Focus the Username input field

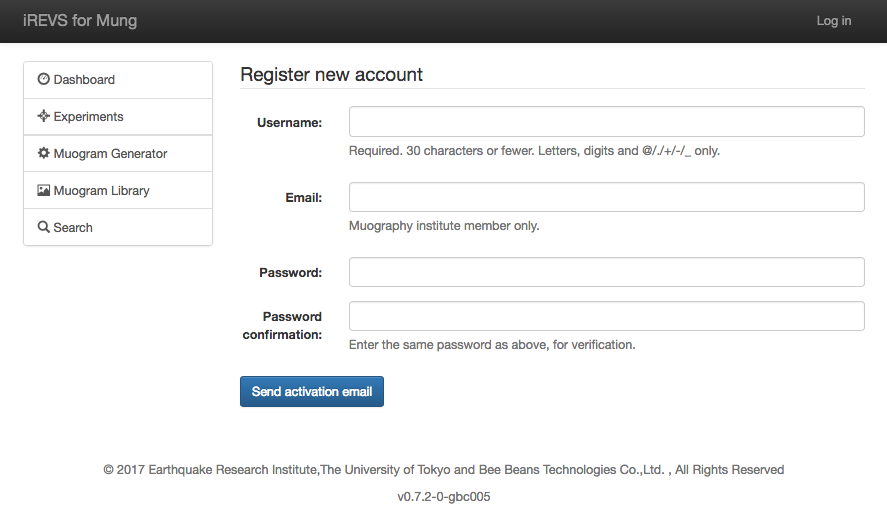click(606, 122)
